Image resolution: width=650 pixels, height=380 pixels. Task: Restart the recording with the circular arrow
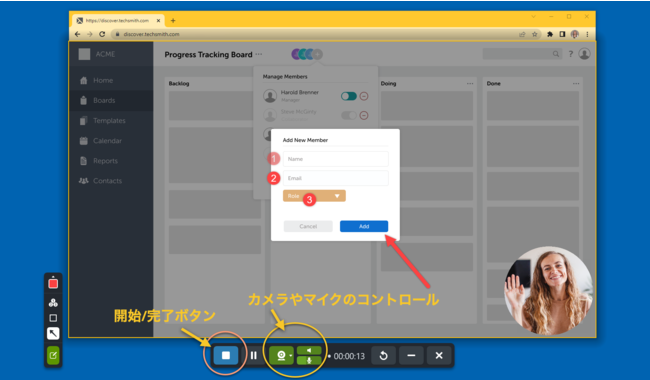(x=383, y=356)
